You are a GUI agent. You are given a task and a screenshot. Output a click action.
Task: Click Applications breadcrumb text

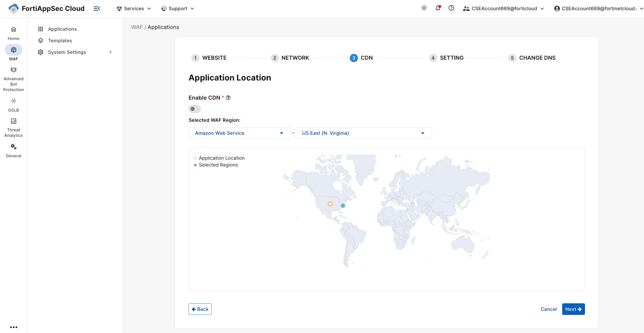click(163, 27)
